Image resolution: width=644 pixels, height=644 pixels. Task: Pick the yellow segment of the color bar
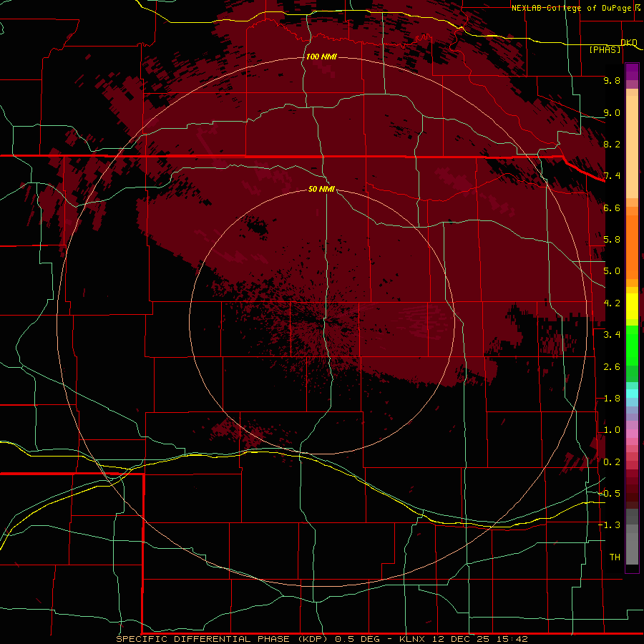[632, 306]
